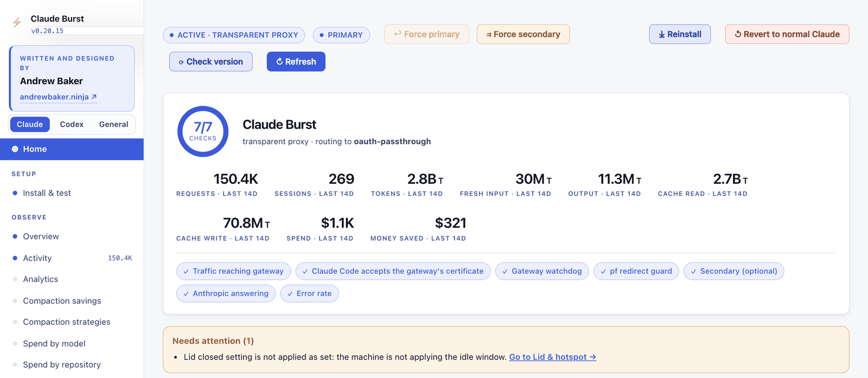Screen dimensions: 868x378
Task: Go to Overview in Observe
Action: coord(72,236)
